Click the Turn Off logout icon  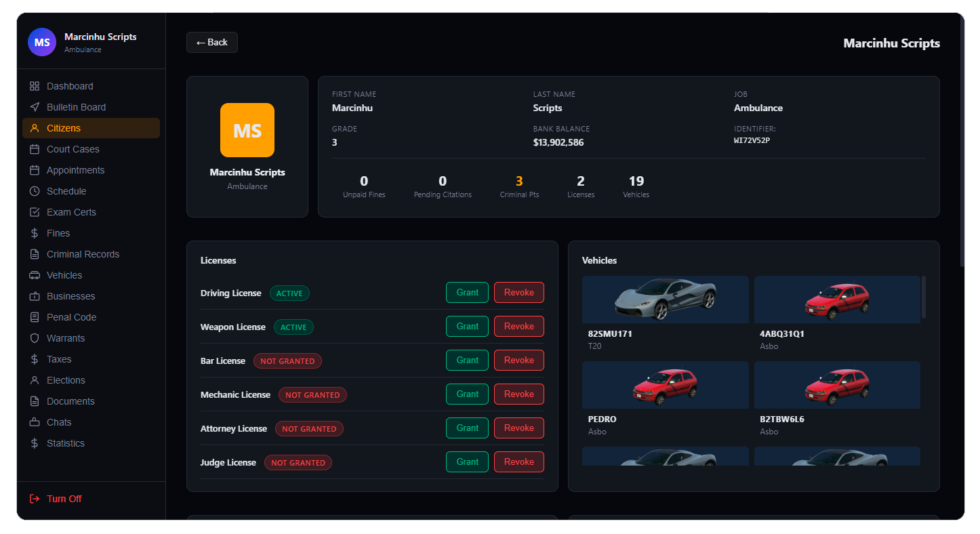(x=35, y=499)
